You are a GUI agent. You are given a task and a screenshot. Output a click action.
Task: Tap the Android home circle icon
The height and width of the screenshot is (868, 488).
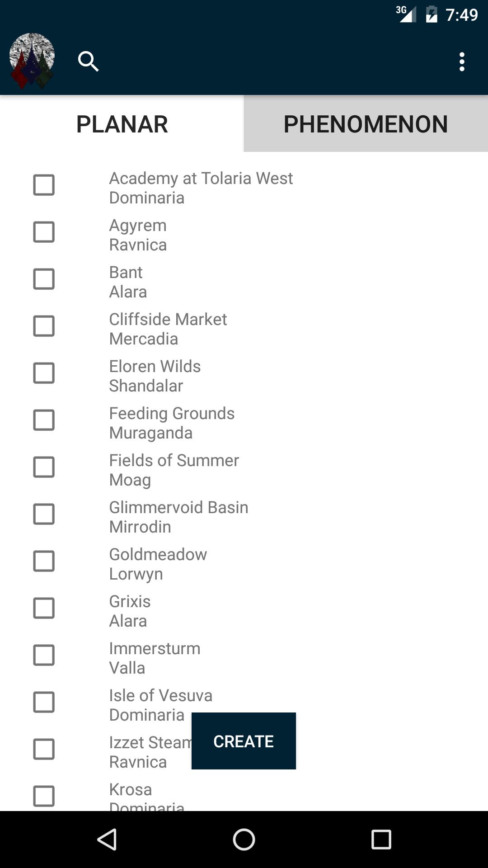[x=244, y=840]
